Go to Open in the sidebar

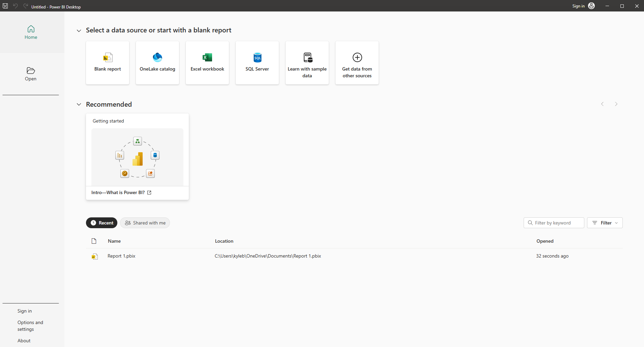coord(31,74)
